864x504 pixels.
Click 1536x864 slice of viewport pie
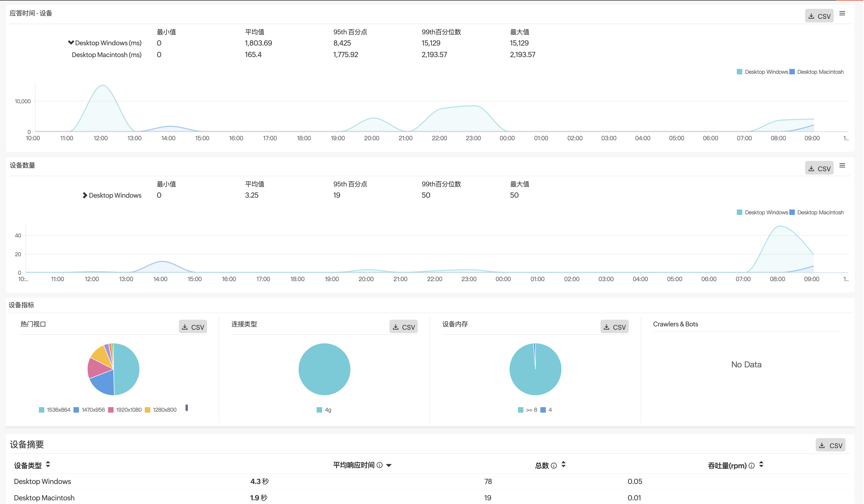click(127, 369)
